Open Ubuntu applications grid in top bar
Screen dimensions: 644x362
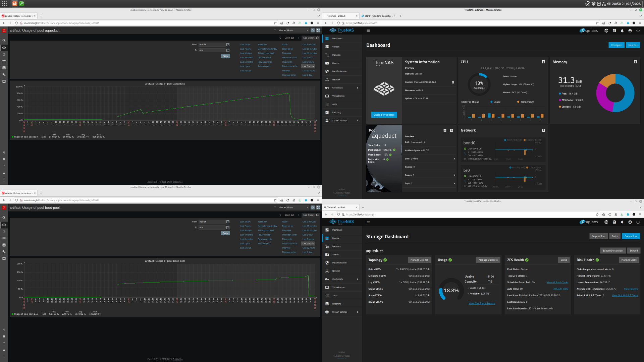[4, 4]
